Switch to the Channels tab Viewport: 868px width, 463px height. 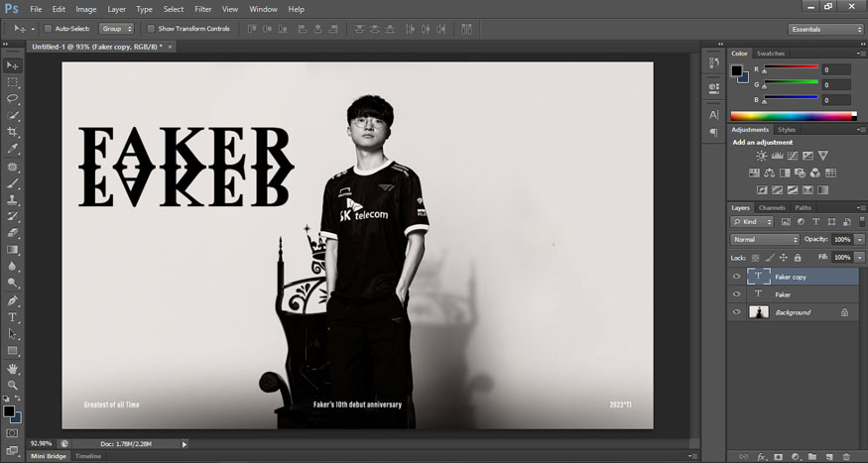click(x=772, y=208)
